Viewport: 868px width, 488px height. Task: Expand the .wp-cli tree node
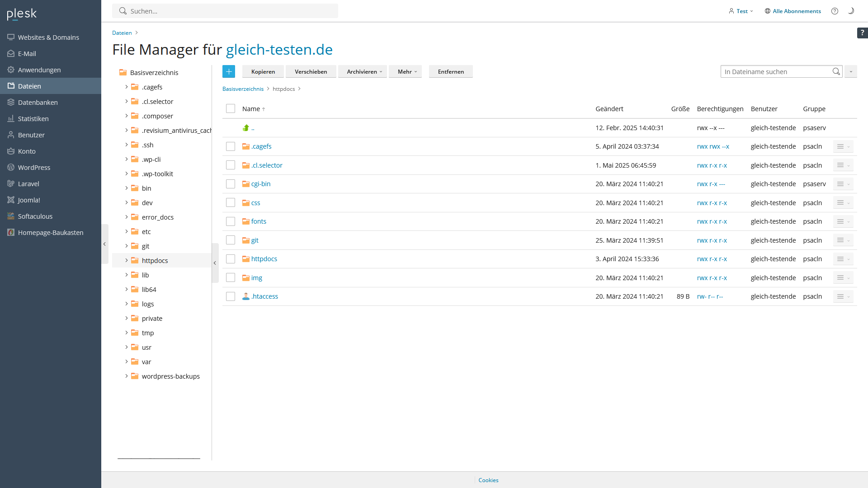point(126,159)
